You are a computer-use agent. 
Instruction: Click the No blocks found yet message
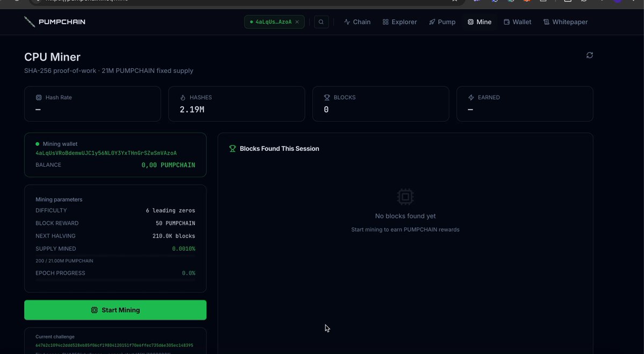tap(406, 216)
